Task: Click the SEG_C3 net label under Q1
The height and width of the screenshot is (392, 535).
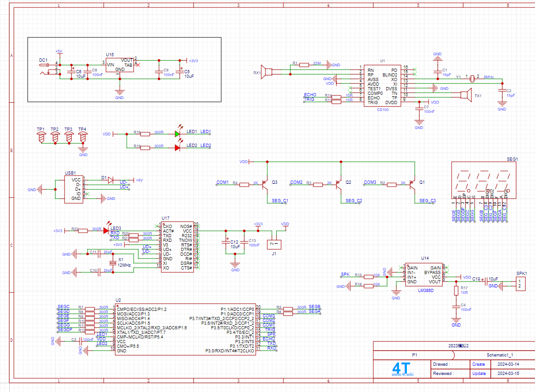Action: click(428, 200)
